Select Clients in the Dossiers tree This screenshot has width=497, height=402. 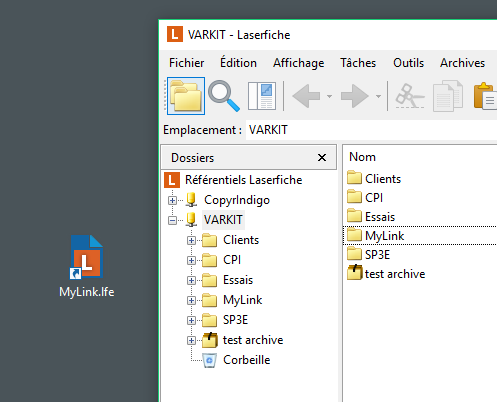coord(241,240)
